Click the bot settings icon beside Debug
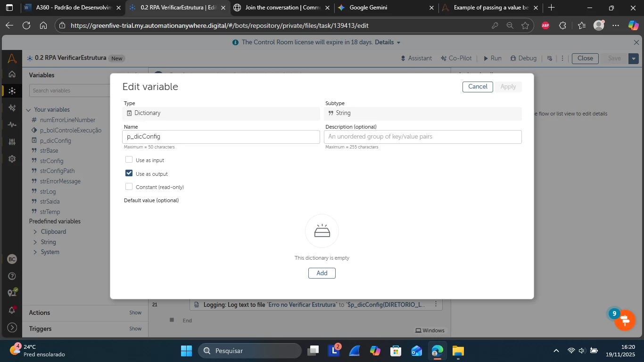 [550, 58]
